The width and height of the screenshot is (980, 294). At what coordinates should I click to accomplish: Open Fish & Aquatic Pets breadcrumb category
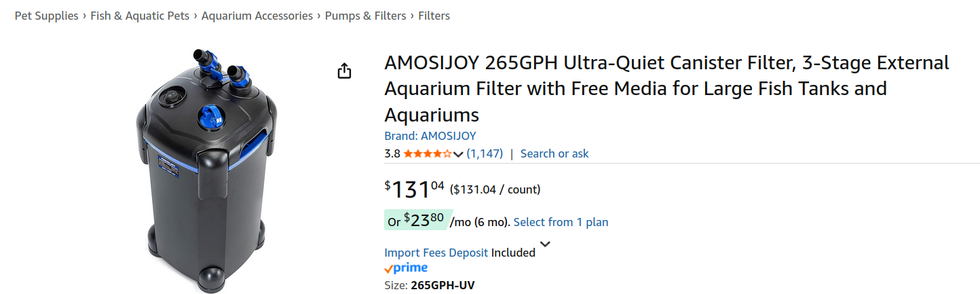[140, 16]
